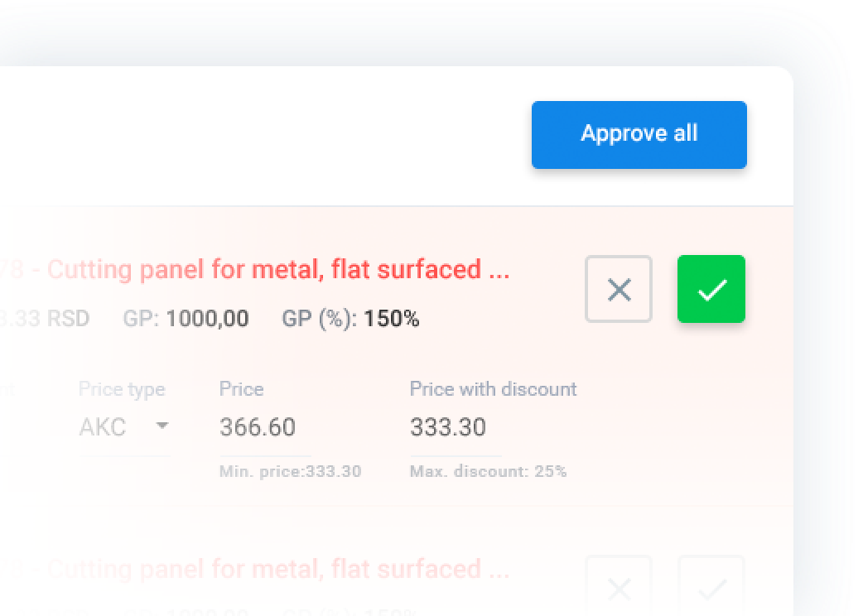Click the Price column label
863x616 pixels.
click(x=241, y=389)
